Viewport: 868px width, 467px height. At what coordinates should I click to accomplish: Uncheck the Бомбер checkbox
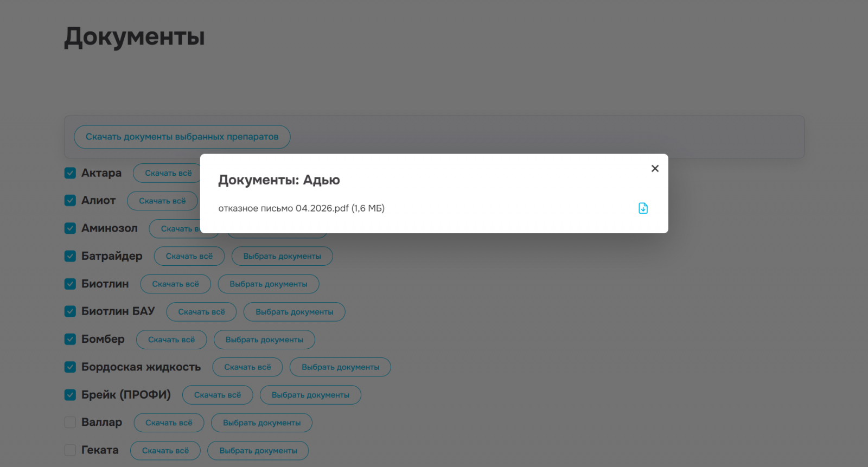pos(70,339)
